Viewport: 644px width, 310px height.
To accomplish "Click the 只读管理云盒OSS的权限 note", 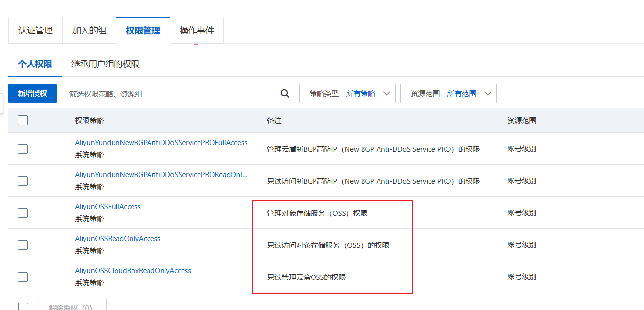I will (x=306, y=277).
